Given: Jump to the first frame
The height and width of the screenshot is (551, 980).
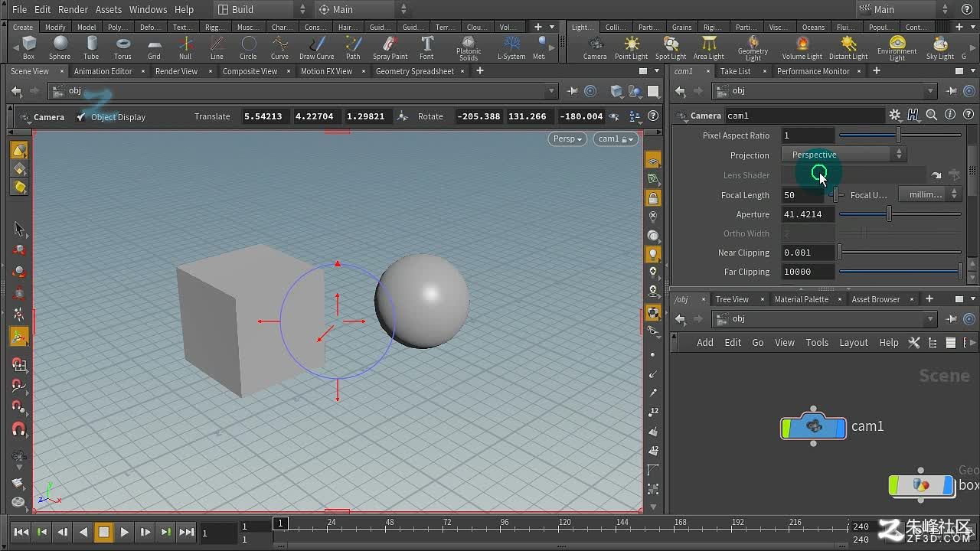Looking at the screenshot, I should coord(21,532).
